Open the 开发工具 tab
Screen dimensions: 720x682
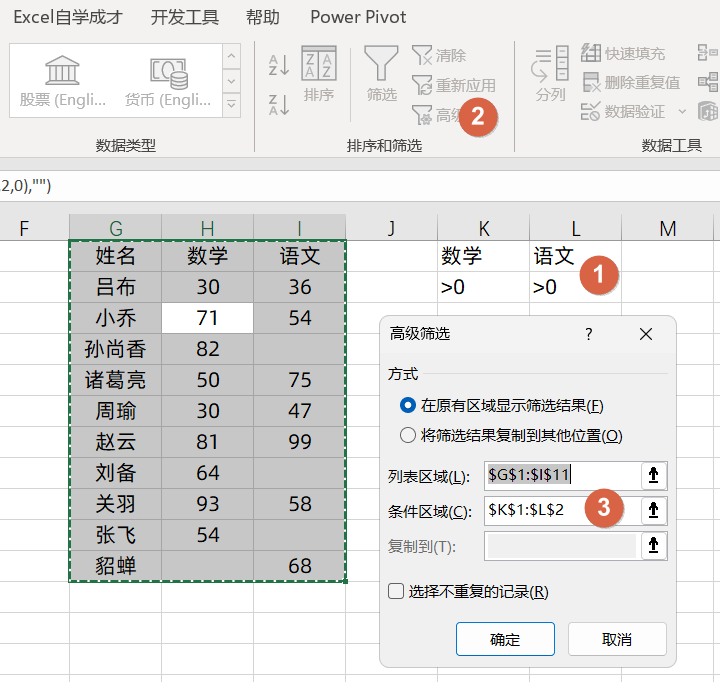click(185, 17)
